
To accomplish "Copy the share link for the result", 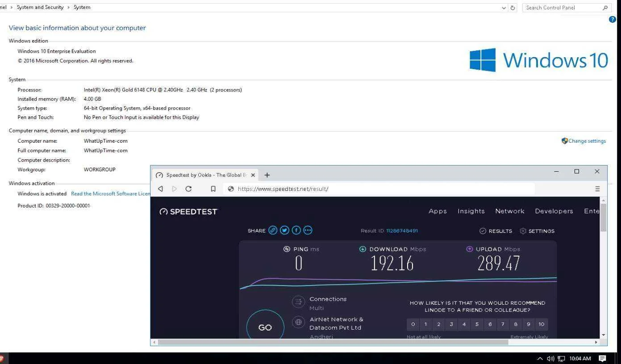I will click(x=273, y=230).
